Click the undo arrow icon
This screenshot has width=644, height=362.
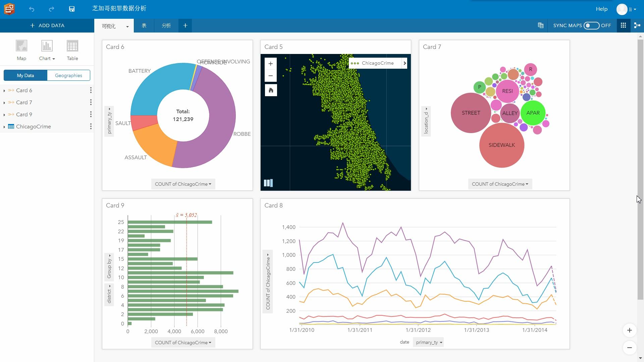pyautogui.click(x=32, y=9)
